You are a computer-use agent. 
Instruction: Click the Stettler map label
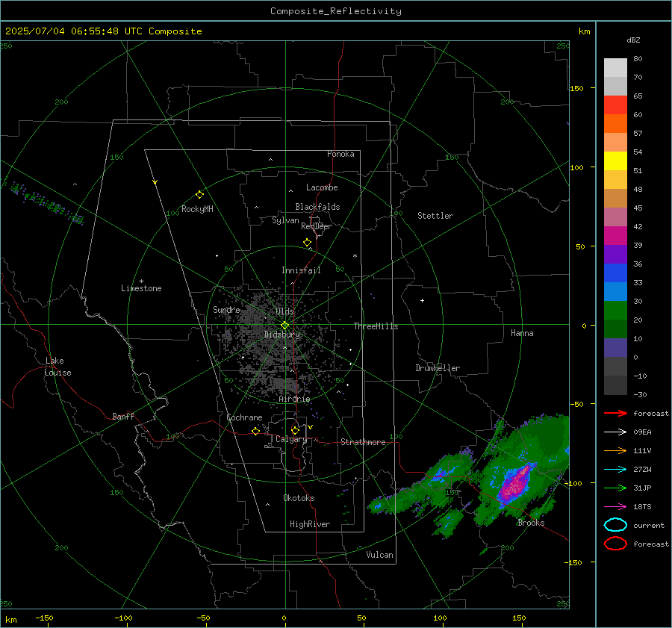pos(435,216)
